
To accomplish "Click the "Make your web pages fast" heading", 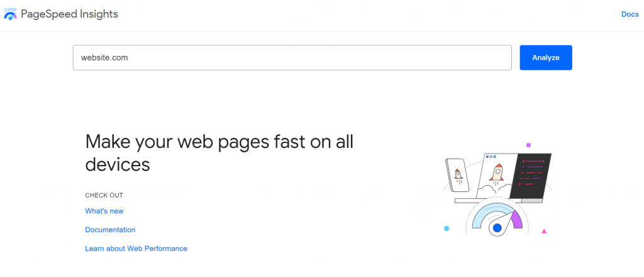I will point(219,153).
